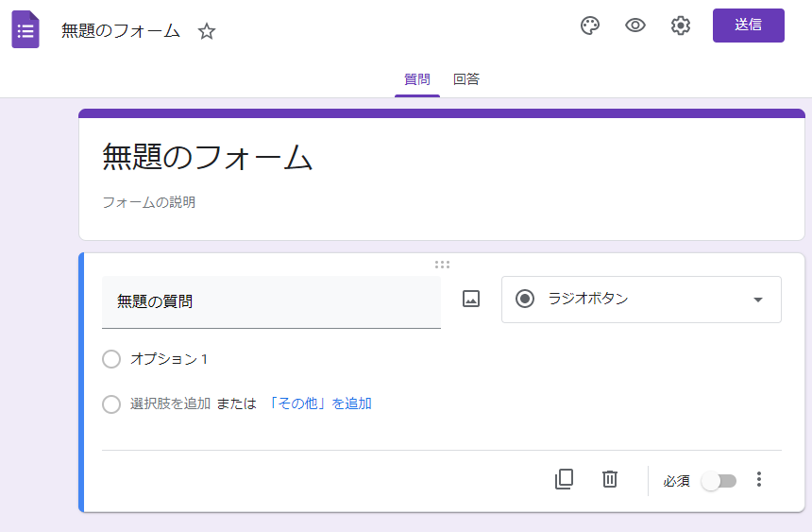Open the Google Forms home icon
The width and height of the screenshot is (812, 532).
pos(25,29)
